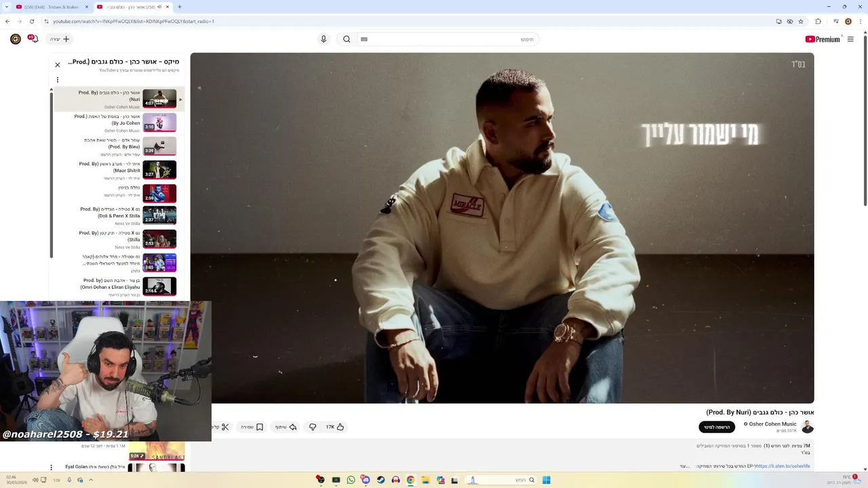Play the 3:27 playlist video Maor Shitrit
The height and width of the screenshot is (488, 868).
pos(159,170)
